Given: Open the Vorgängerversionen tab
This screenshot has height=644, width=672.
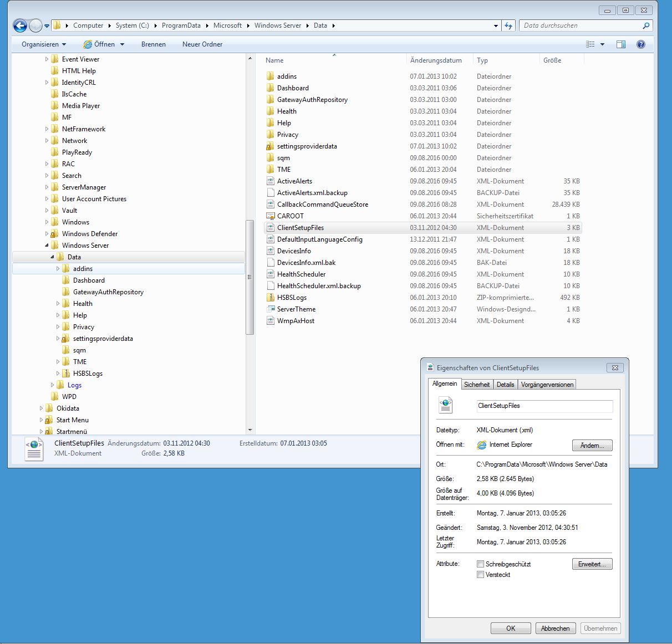Looking at the screenshot, I should click(x=547, y=385).
